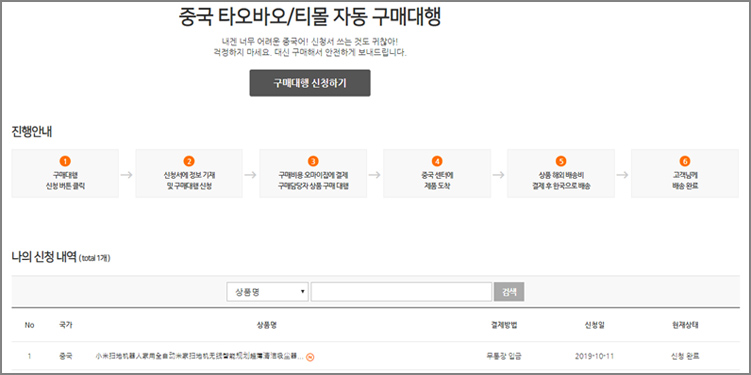The width and height of the screenshot is (751, 375).
Task: Click the 2019-10-11 date cell
Action: (595, 356)
